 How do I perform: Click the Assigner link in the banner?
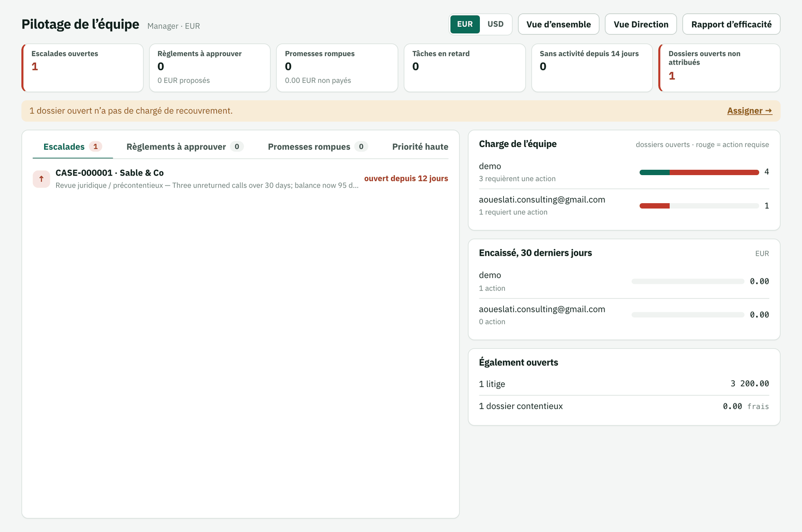[x=749, y=110]
